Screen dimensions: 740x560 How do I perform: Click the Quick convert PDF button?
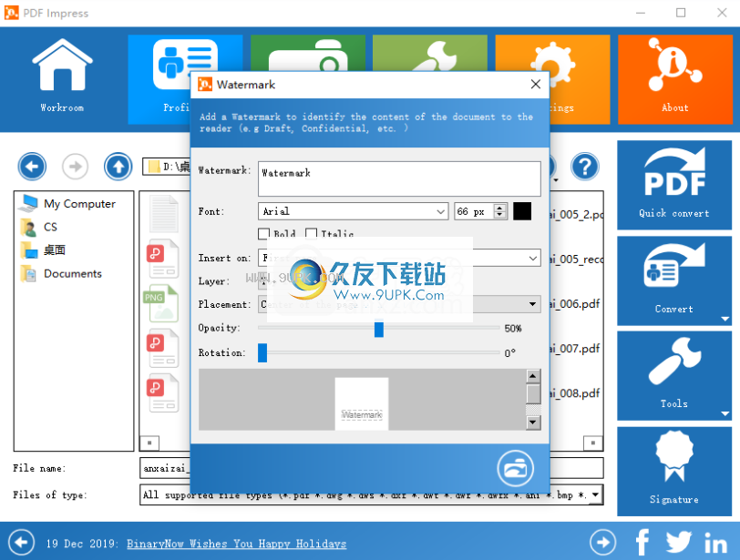674,185
